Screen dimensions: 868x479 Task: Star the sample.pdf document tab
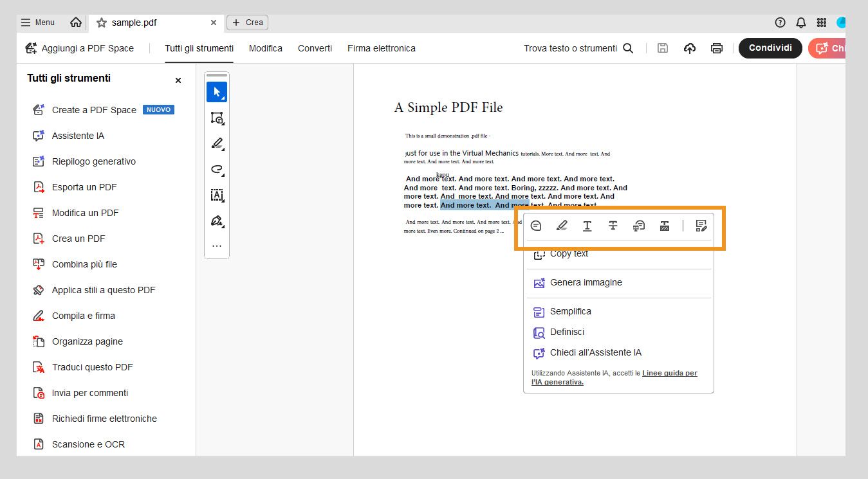click(x=102, y=23)
